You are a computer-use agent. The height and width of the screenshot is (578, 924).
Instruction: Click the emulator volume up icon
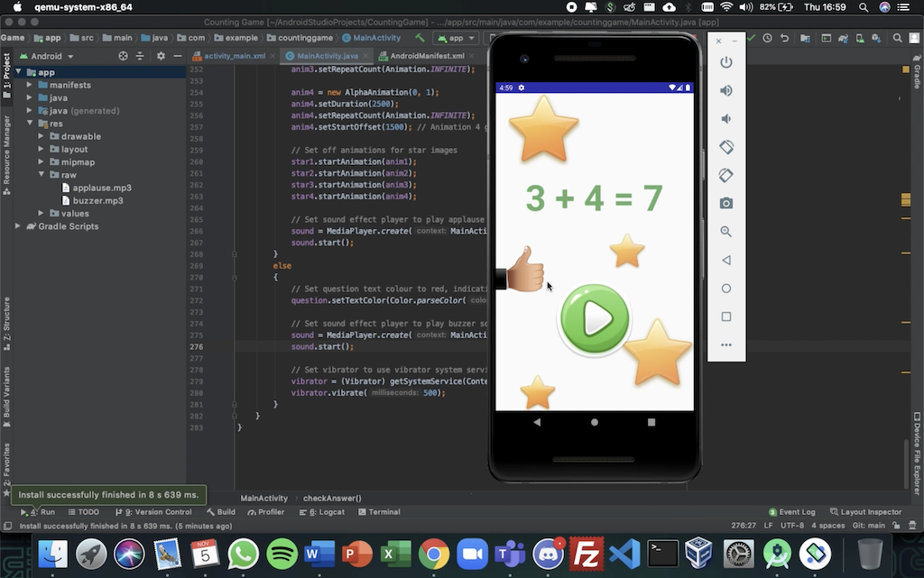[725, 91]
